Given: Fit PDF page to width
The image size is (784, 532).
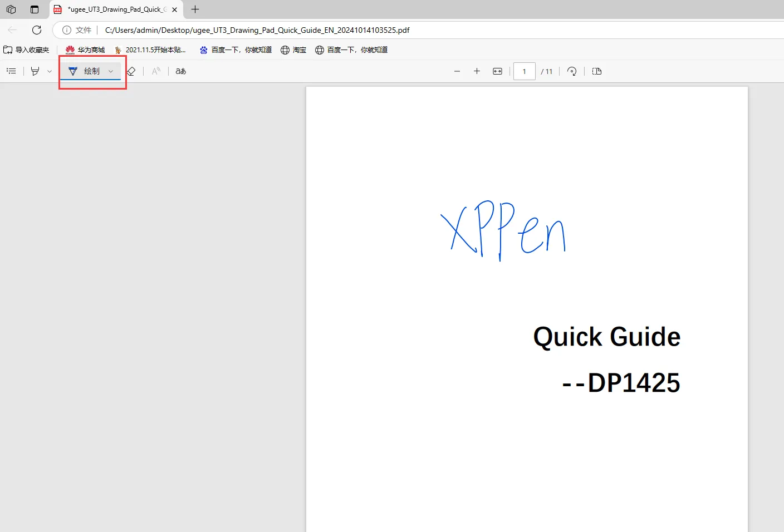Looking at the screenshot, I should click(497, 71).
